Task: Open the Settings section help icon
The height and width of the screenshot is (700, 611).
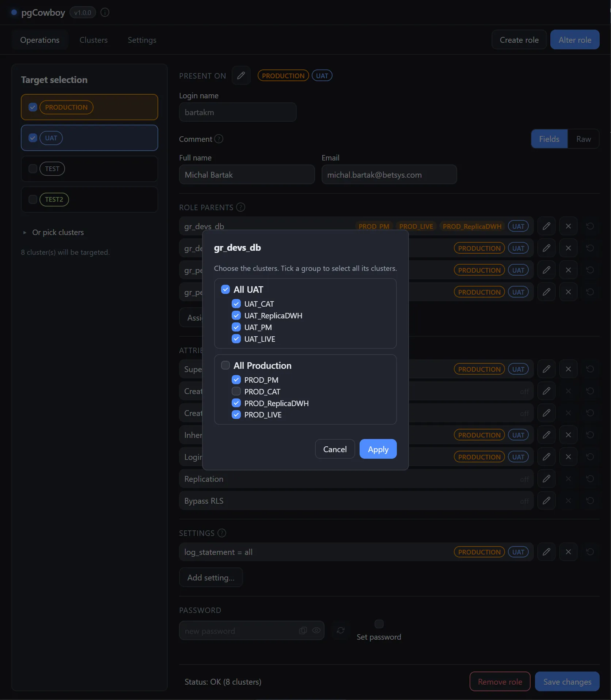Action: [x=222, y=533]
